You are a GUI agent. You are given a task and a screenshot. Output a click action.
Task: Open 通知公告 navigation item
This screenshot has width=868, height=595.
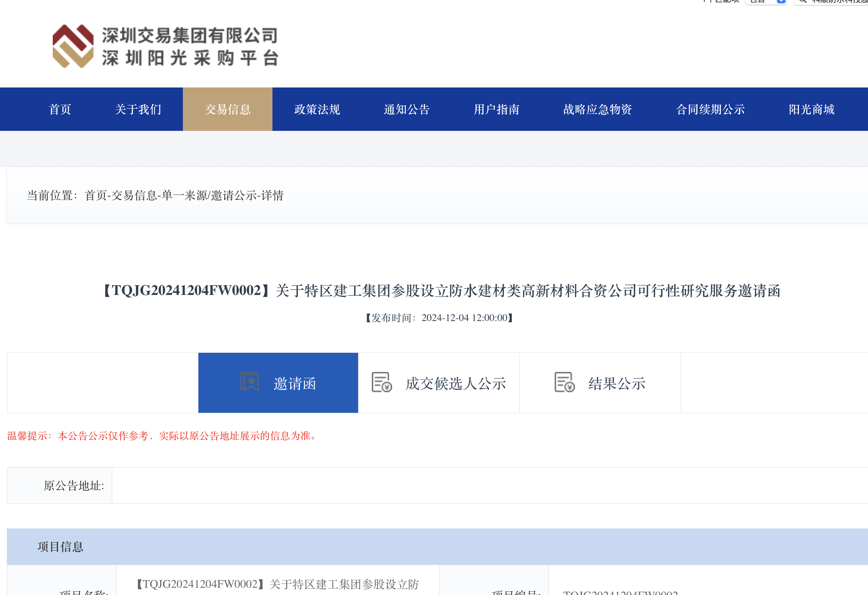pos(407,110)
